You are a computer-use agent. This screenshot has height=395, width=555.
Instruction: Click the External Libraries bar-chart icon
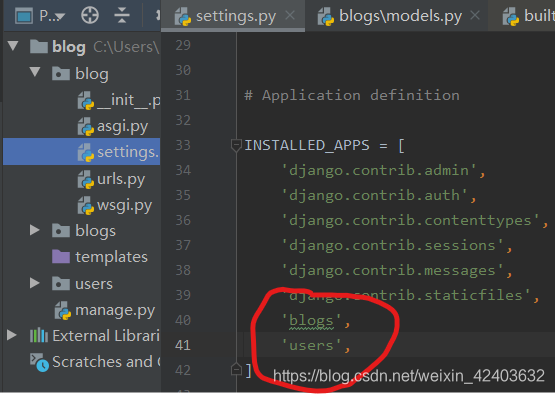point(39,336)
